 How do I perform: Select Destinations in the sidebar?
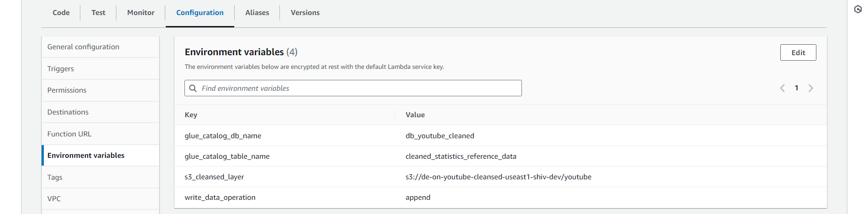(68, 112)
